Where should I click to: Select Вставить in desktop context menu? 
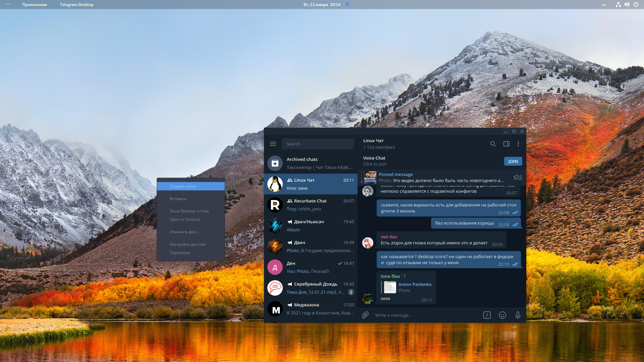point(191,199)
